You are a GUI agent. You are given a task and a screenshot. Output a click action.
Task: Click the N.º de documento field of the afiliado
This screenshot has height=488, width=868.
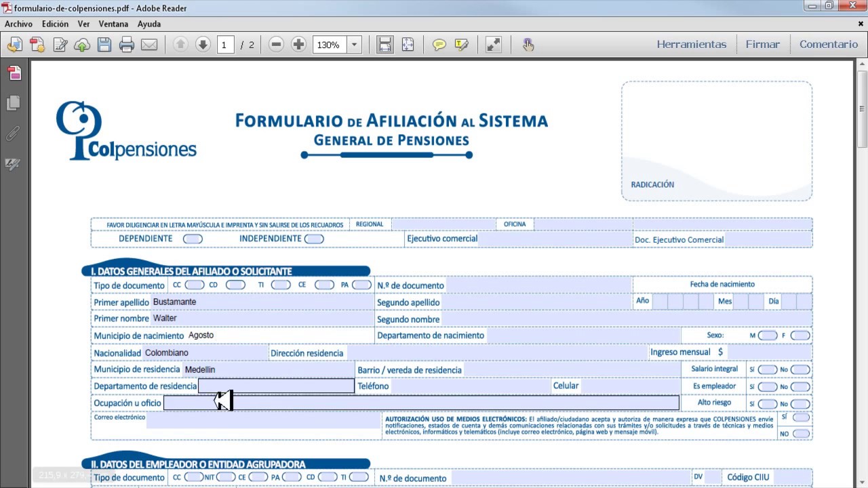538,285
